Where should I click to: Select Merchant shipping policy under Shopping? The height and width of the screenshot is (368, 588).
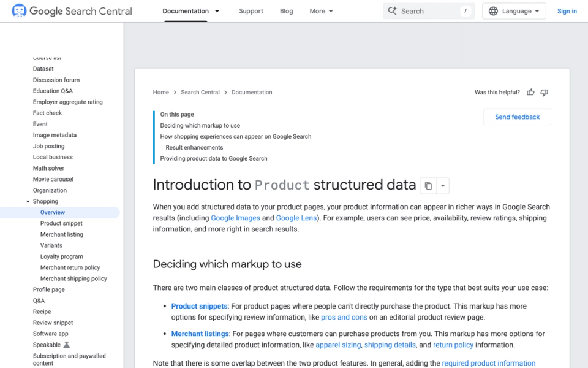click(x=73, y=278)
